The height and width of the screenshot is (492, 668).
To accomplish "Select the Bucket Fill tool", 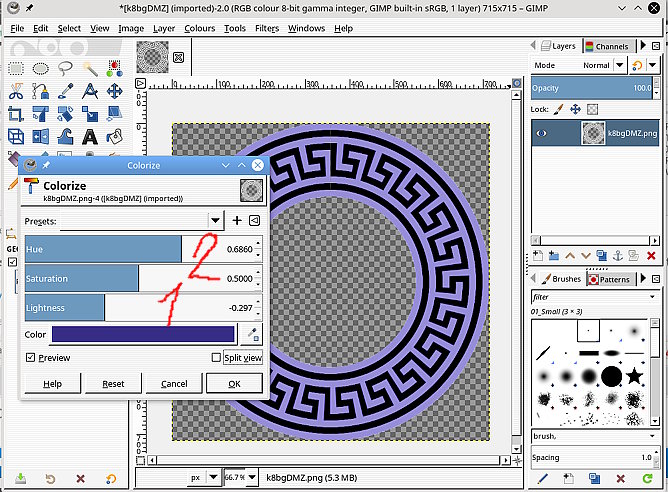I will (x=114, y=137).
